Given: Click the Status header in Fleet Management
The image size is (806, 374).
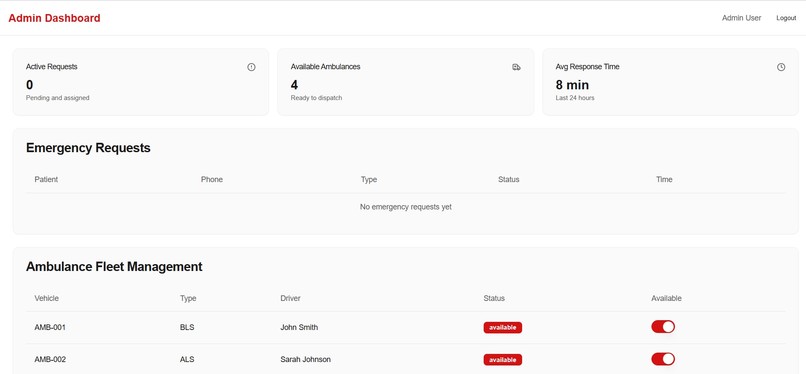Looking at the screenshot, I should click(x=494, y=298).
